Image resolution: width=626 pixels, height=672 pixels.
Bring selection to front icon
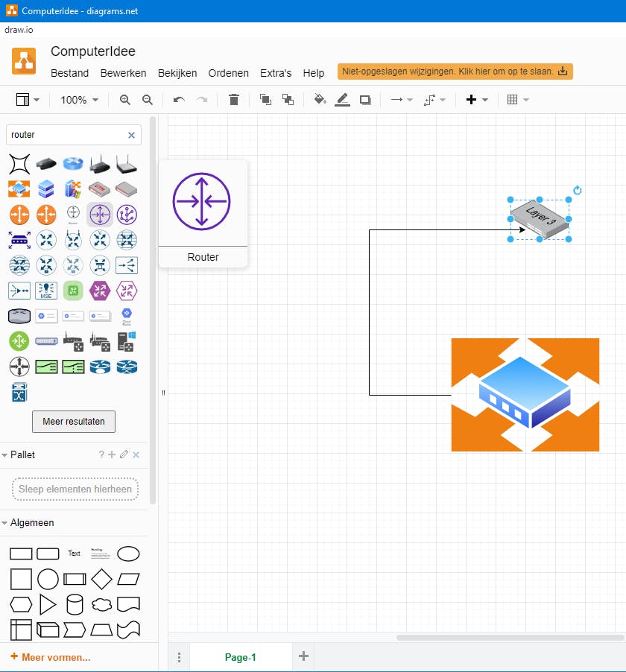tap(265, 100)
